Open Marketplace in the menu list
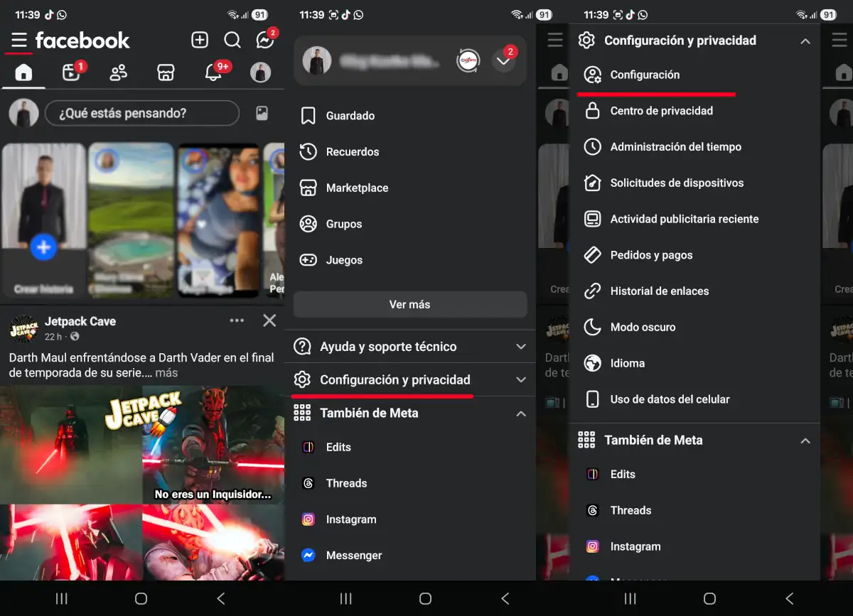 tap(410, 188)
